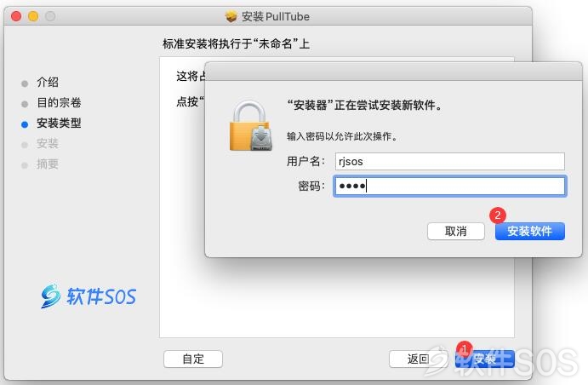Screen dimensions: 588x385
Task: Focus the 用户名 field containing rjsos
Action: (x=449, y=161)
